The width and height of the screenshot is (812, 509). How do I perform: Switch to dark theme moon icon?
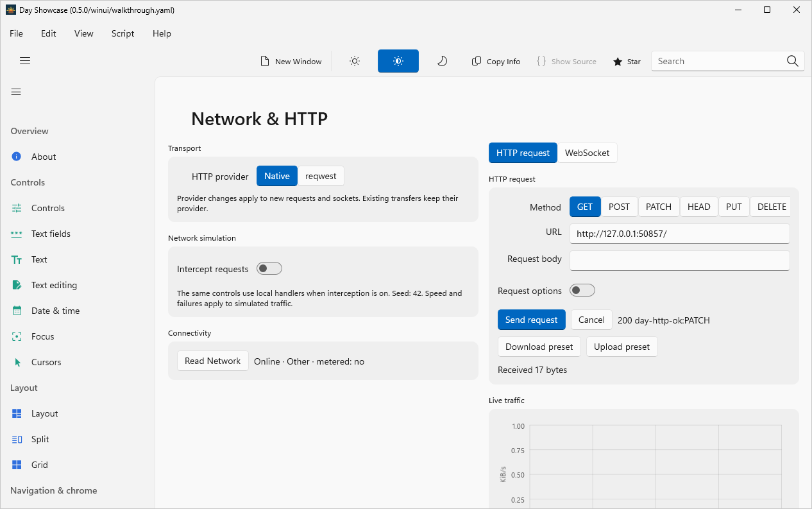coord(442,61)
